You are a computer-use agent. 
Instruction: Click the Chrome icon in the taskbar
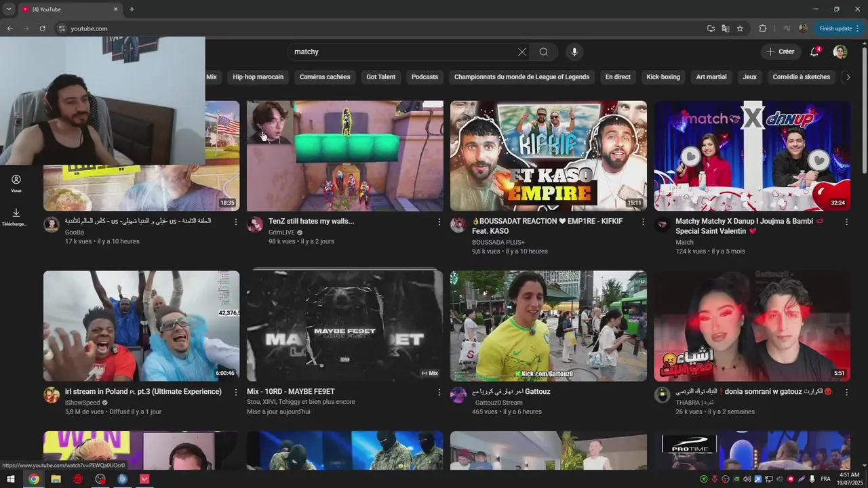tap(34, 479)
